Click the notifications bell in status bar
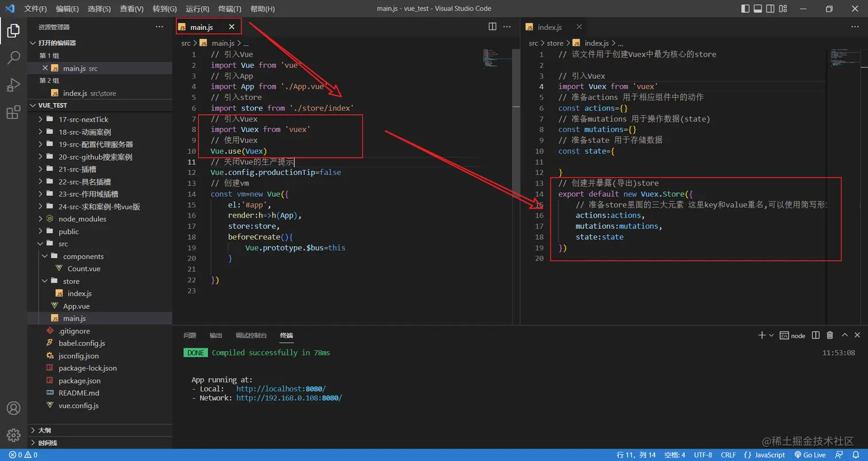868x461 pixels. click(856, 455)
